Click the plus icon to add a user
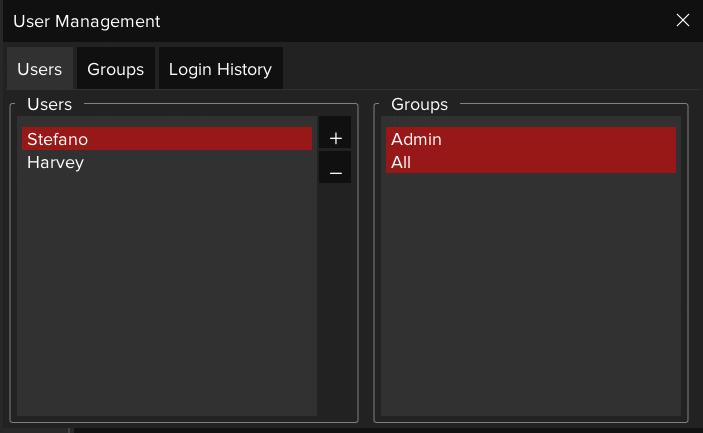Screen dimensions: 703x433 click(335, 138)
